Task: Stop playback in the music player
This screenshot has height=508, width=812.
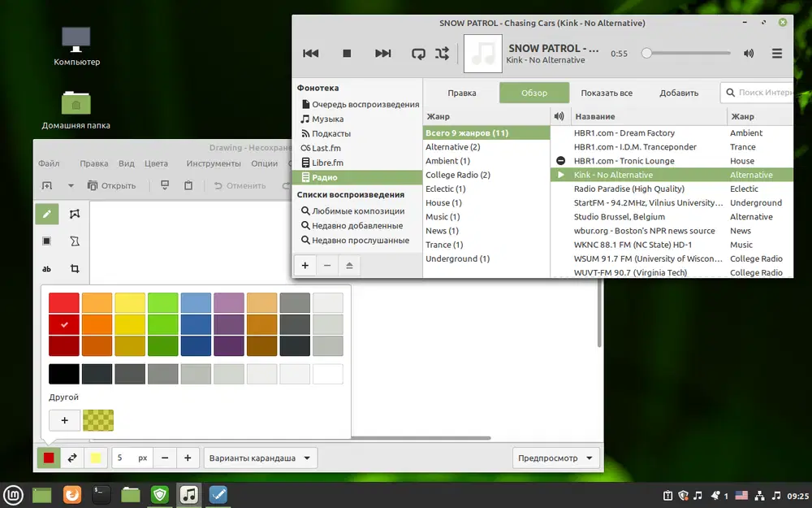Action: 347,54
